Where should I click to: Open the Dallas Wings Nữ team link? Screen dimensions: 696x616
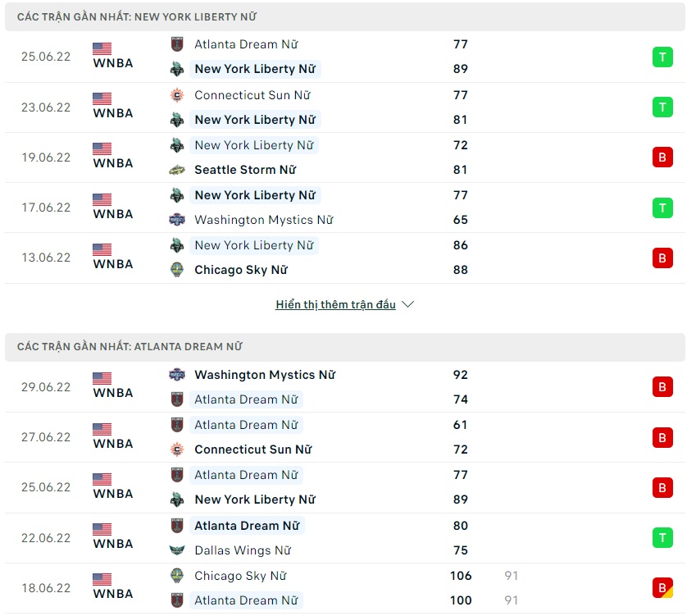243,550
